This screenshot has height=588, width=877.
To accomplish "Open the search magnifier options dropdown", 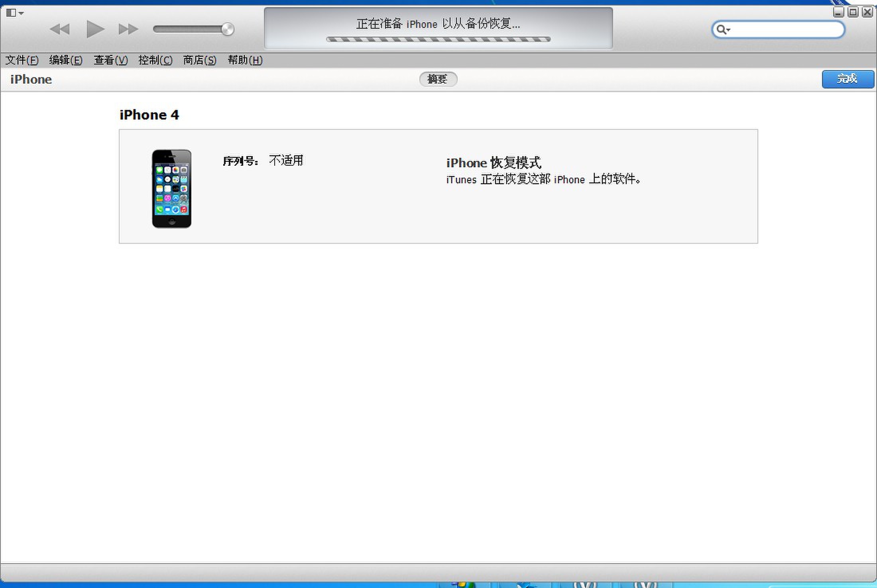I will (723, 29).
